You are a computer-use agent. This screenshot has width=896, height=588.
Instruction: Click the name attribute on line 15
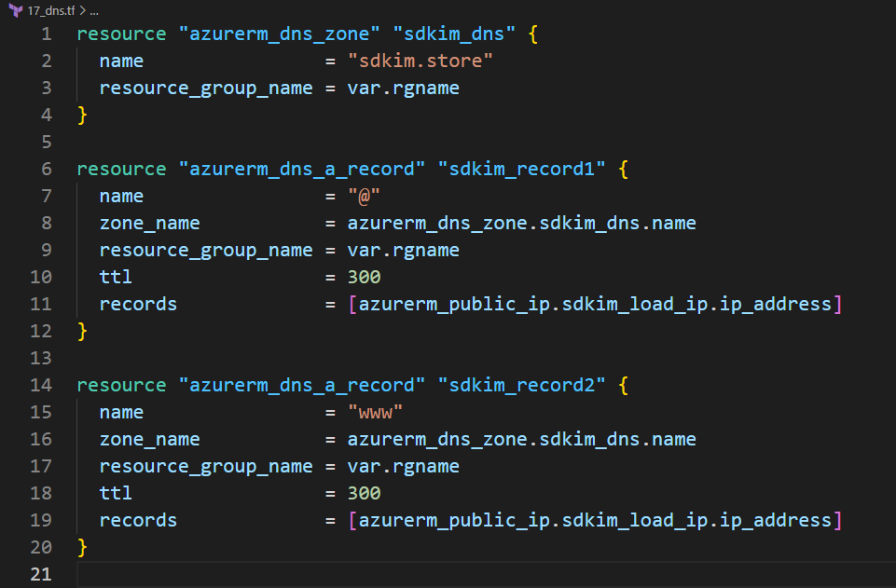tap(121, 412)
